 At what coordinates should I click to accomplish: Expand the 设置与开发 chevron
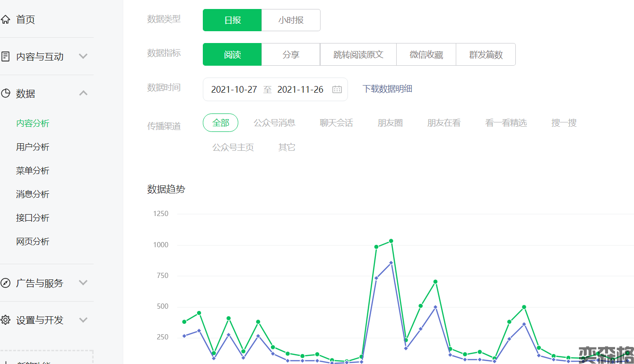click(x=83, y=320)
